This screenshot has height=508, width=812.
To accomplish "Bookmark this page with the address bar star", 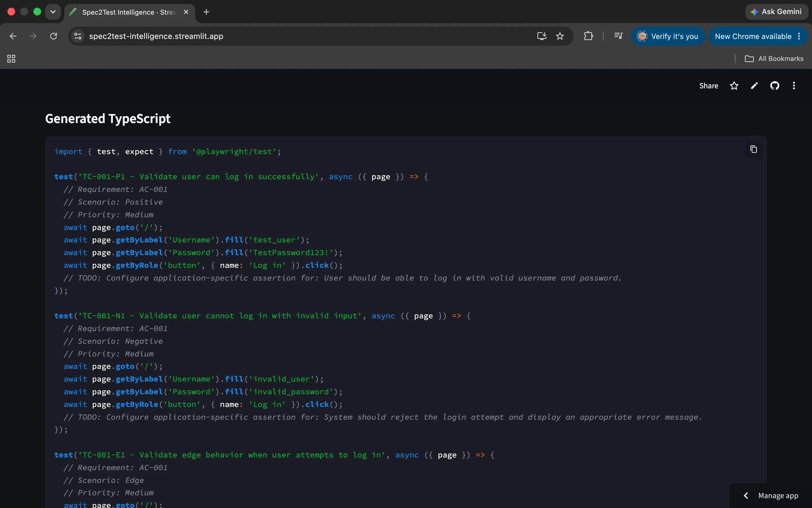I will (560, 36).
